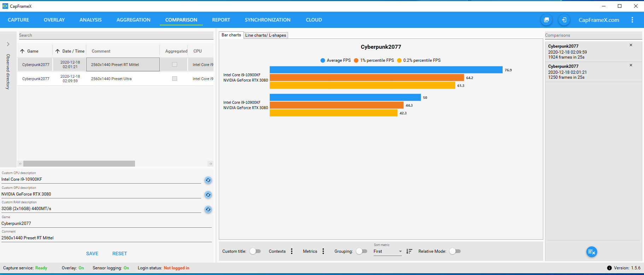Select the COMPARISON tab

click(181, 20)
